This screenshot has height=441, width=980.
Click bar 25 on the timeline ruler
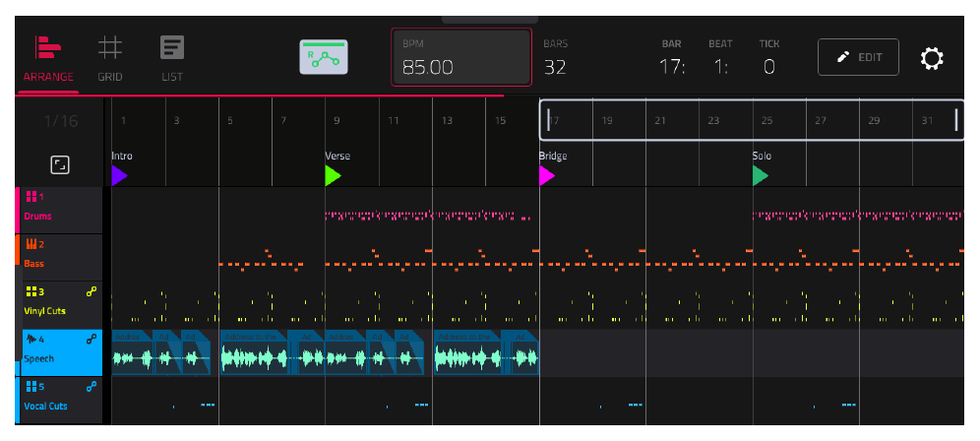[x=766, y=121]
